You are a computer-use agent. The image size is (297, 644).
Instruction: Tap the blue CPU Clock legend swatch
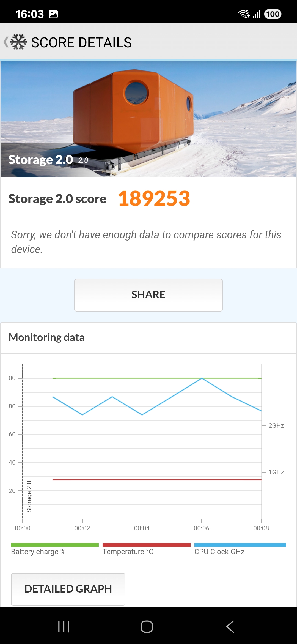pyautogui.click(x=240, y=545)
